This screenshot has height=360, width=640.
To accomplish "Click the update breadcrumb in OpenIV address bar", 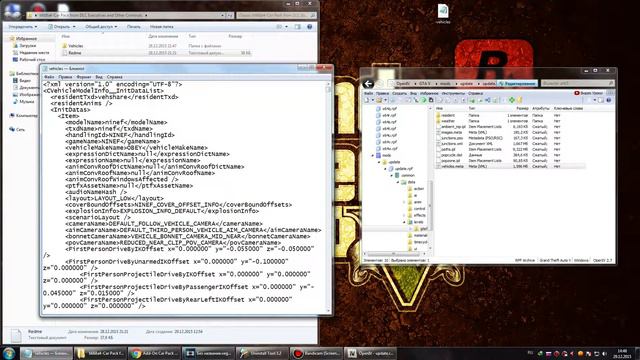I will (x=467, y=84).
